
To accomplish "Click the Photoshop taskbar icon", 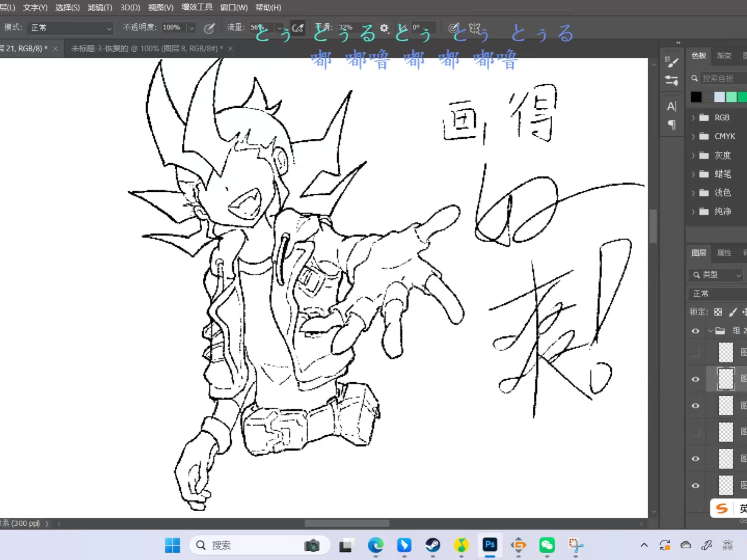I will point(490,544).
